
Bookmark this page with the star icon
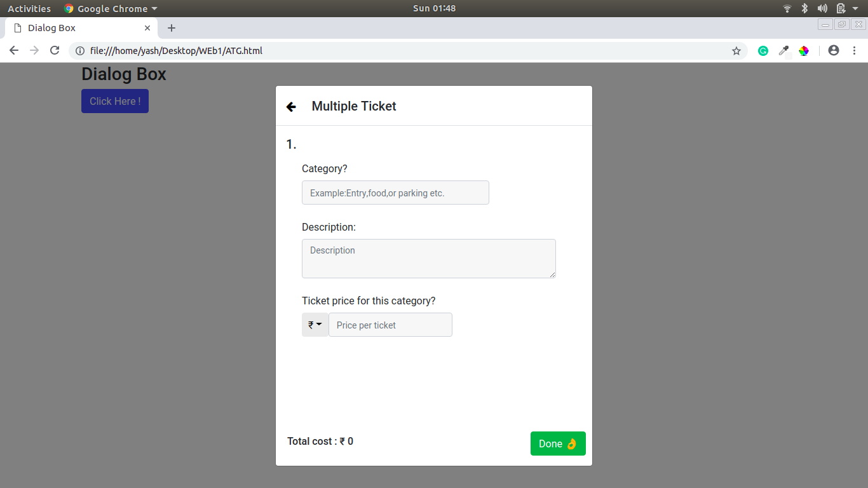736,51
